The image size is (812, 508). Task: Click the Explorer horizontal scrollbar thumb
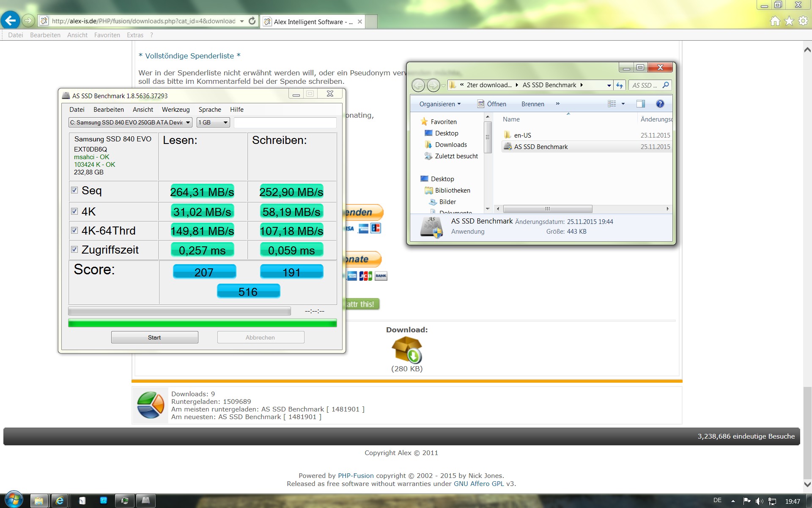click(x=547, y=209)
